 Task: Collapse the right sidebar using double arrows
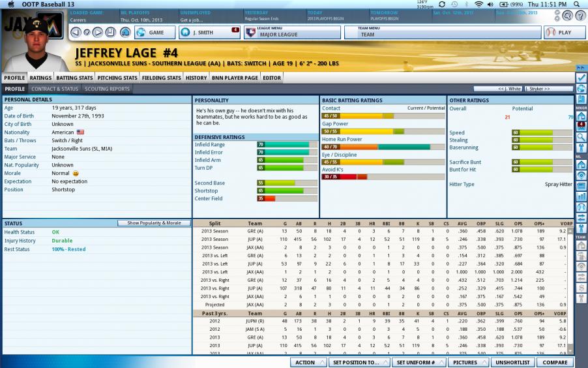[x=581, y=68]
